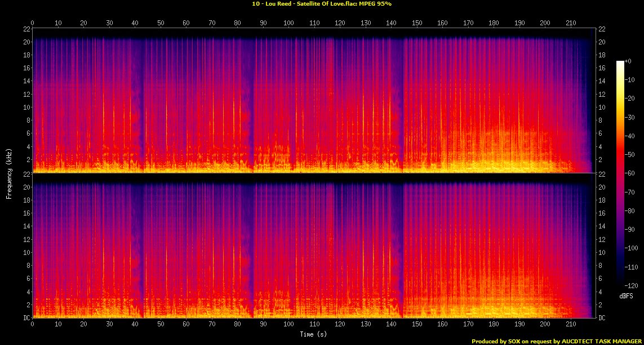Viewport: 644px width, 345px height.
Task: Click the 22 label atop the right frequency axis
Action: 602,29
